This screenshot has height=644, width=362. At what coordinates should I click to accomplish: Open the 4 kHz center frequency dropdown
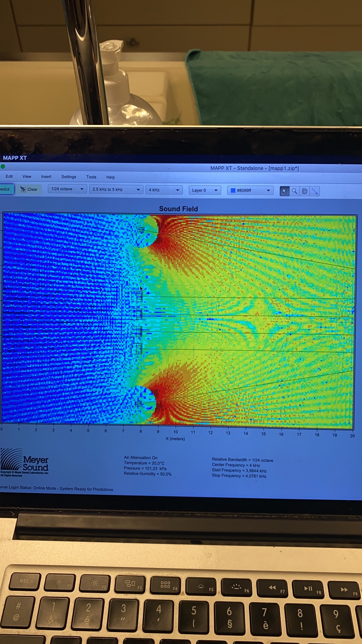click(164, 190)
